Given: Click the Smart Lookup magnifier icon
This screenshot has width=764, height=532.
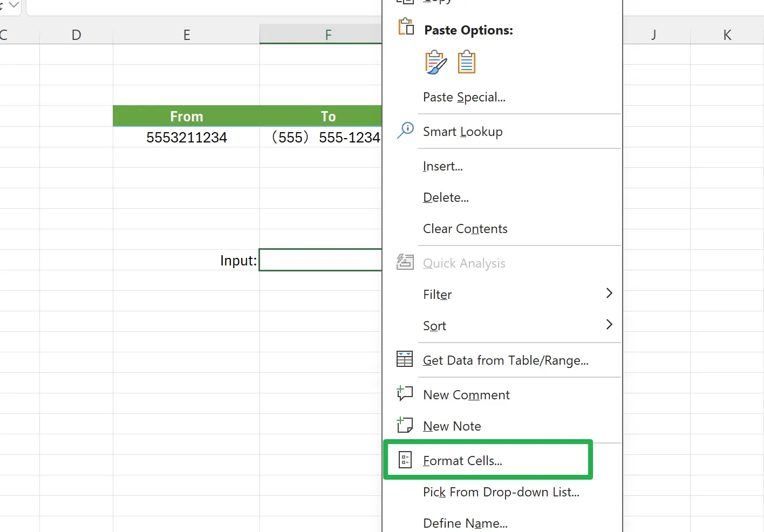Looking at the screenshot, I should pos(405,131).
